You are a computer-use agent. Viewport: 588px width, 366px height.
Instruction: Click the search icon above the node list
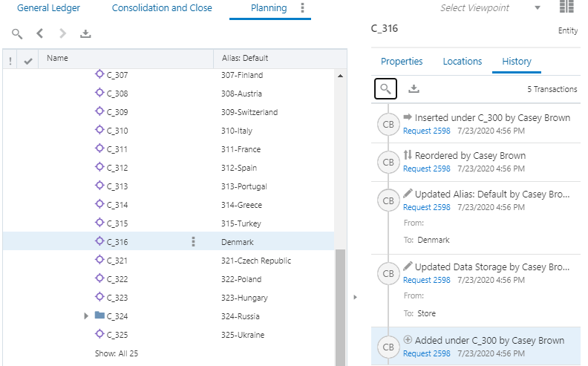point(17,34)
